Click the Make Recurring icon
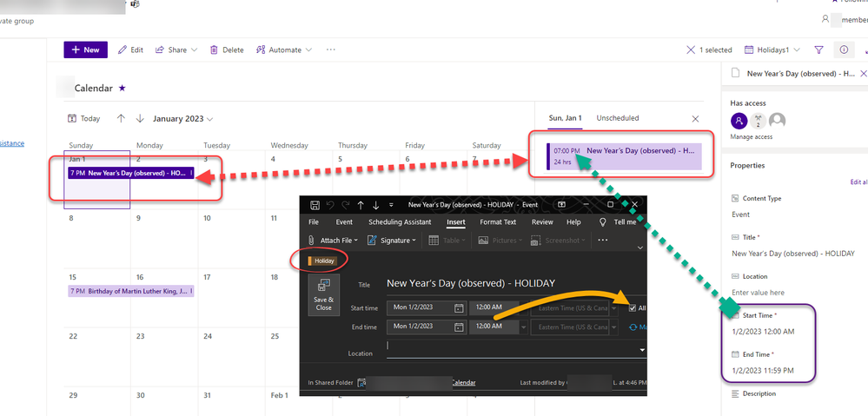Screen dimensions: 868x416 633,327
